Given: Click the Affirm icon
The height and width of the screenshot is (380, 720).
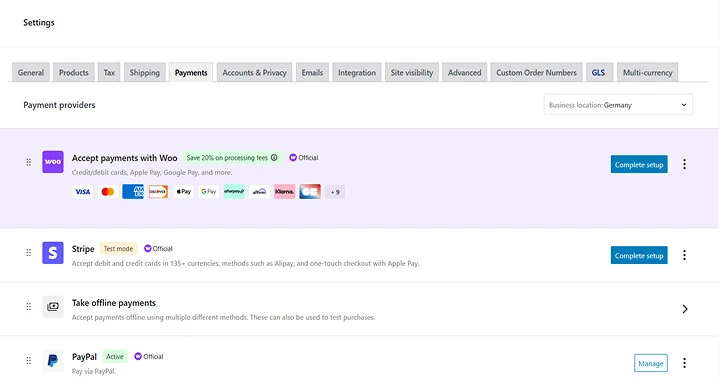Looking at the screenshot, I should (259, 192).
